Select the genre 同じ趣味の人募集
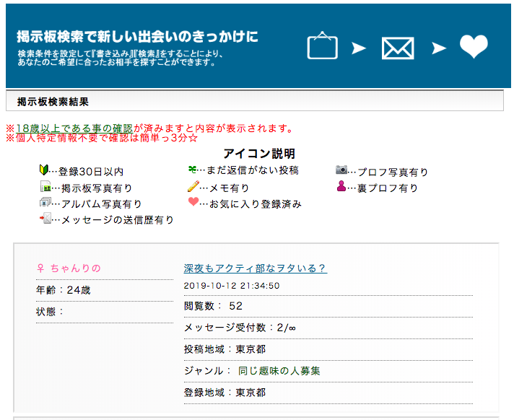Image resolution: width=514 pixels, height=420 pixels. pyautogui.click(x=279, y=370)
